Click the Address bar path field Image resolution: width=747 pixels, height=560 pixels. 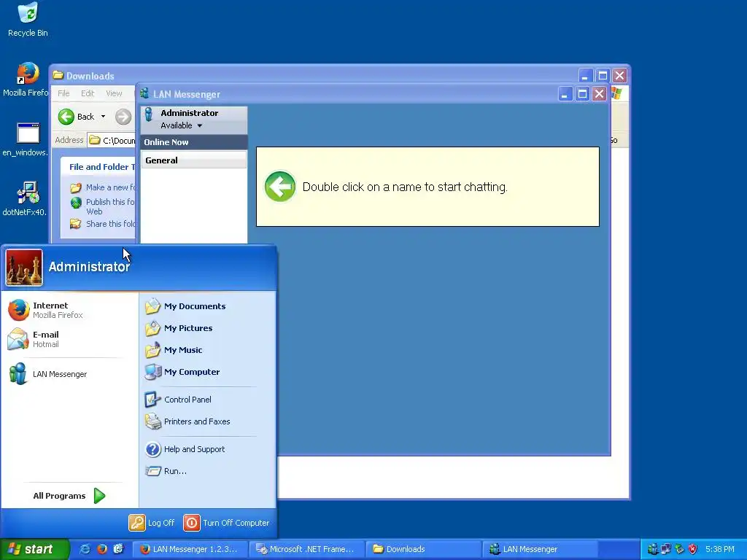(x=112, y=140)
